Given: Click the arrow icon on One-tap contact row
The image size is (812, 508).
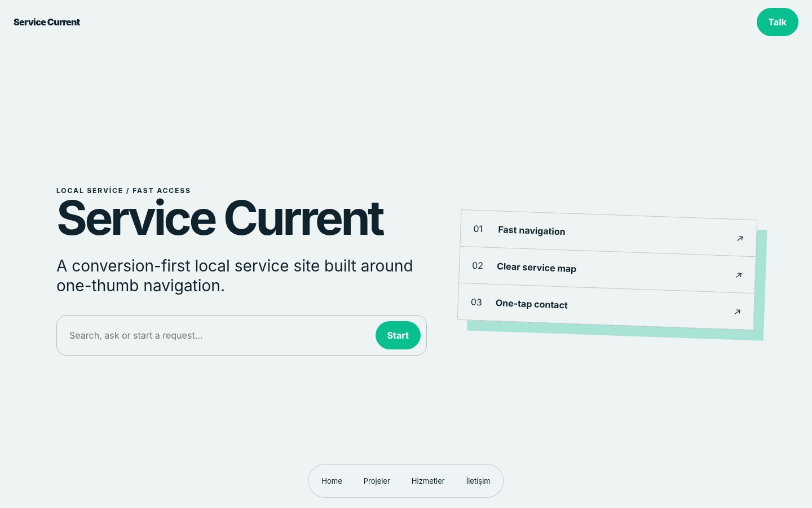Looking at the screenshot, I should click(x=737, y=312).
